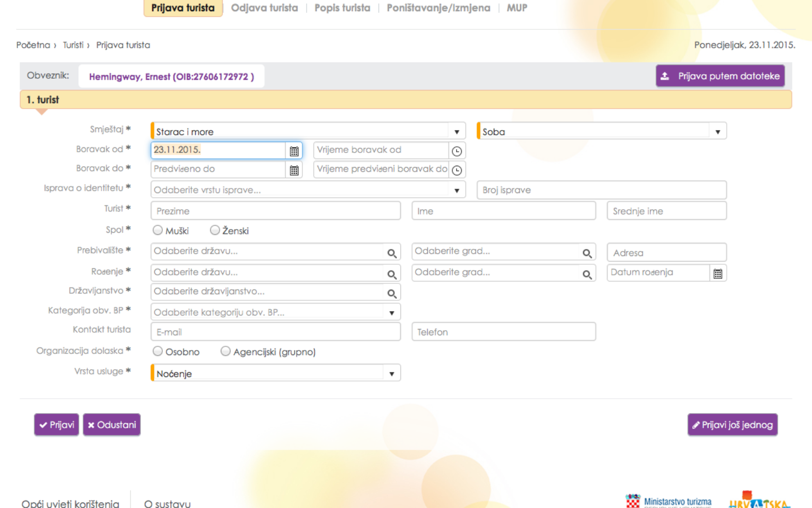Screen dimensions: 812x508
Task: Open calendar picker for Boravak od date
Action: tap(294, 151)
